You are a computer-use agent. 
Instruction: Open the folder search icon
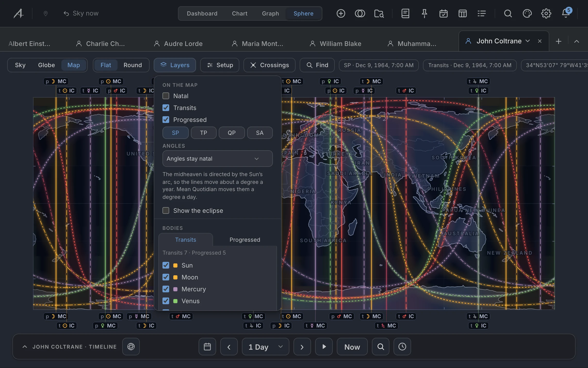[x=379, y=13]
